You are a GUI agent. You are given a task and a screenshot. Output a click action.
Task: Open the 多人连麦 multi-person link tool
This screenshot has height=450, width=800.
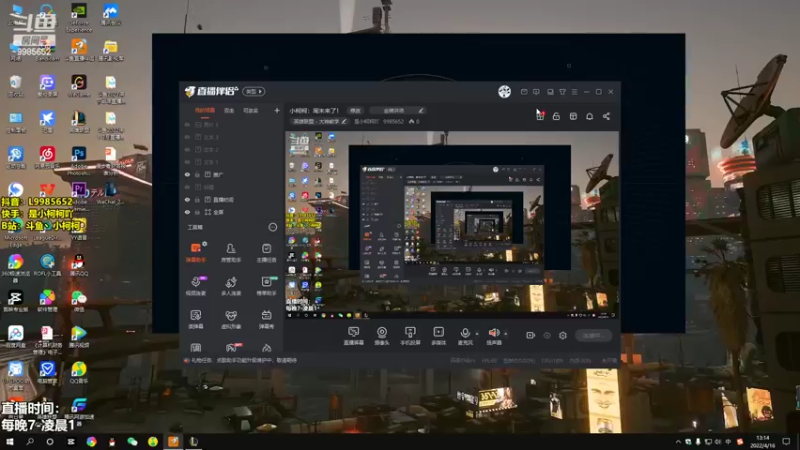pos(231,286)
